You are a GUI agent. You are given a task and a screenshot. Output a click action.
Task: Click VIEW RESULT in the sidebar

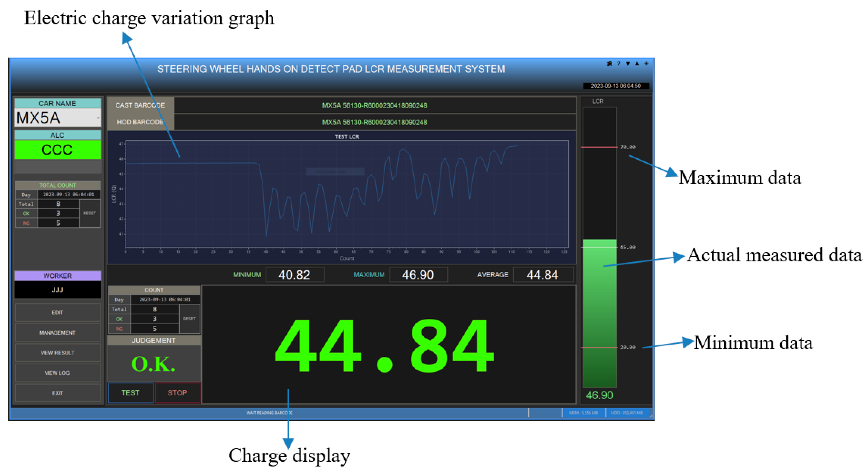57,353
